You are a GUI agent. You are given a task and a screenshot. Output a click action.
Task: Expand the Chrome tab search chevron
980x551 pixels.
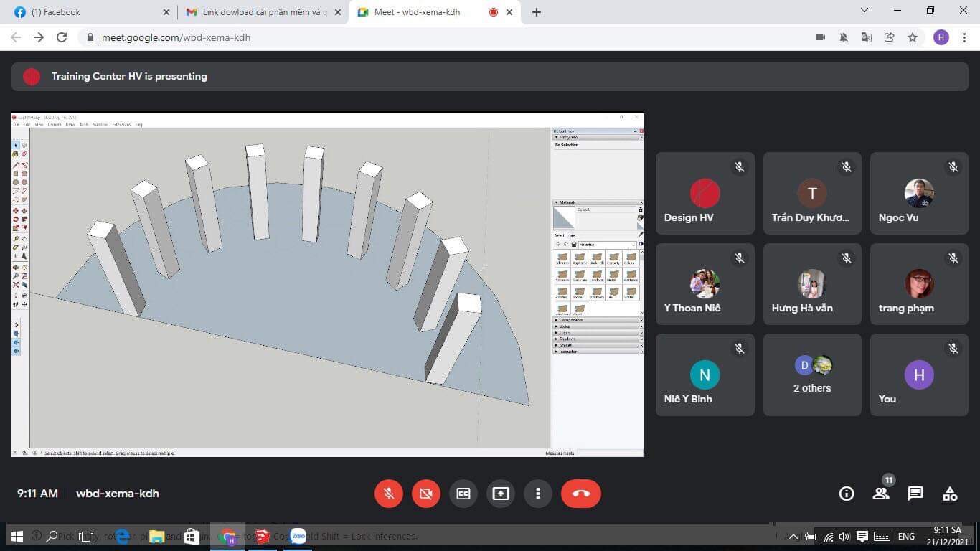[x=864, y=11]
